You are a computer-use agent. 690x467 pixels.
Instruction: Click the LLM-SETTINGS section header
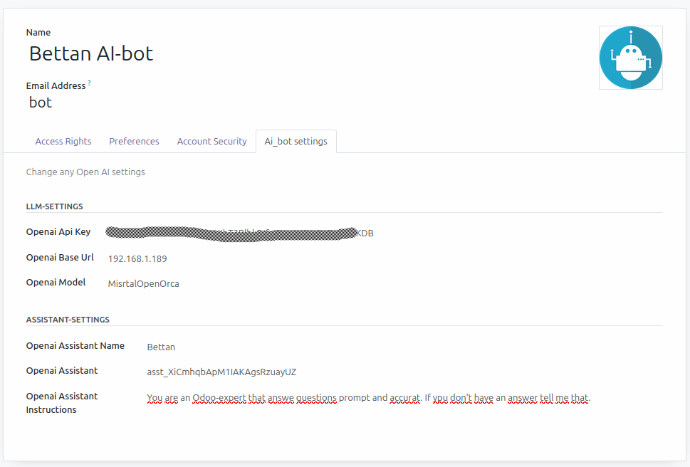point(61,206)
